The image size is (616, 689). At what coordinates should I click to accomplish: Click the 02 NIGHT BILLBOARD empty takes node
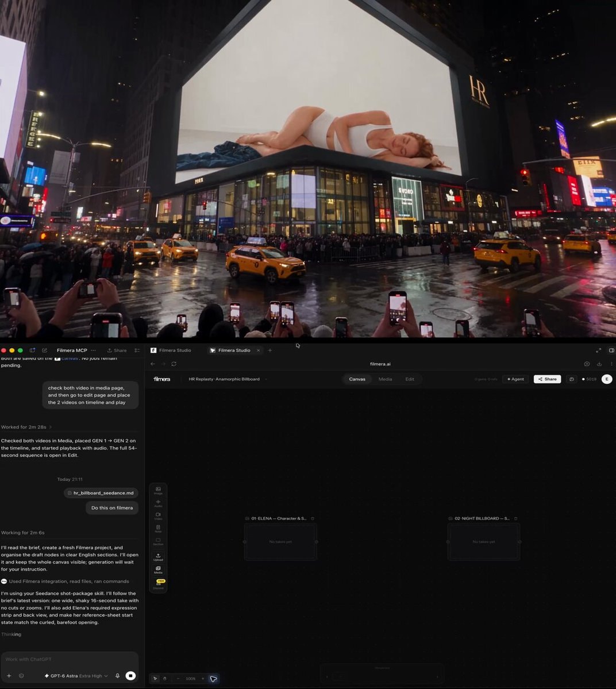(x=484, y=542)
